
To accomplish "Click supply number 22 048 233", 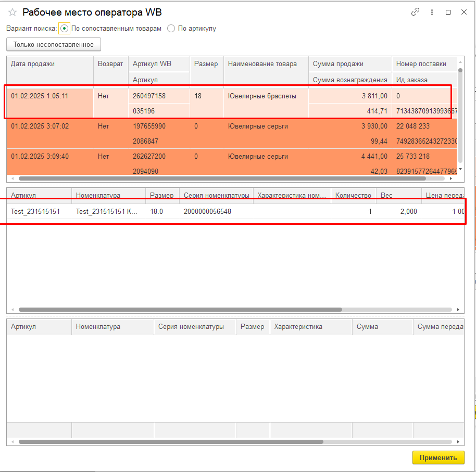I will (x=424, y=126).
